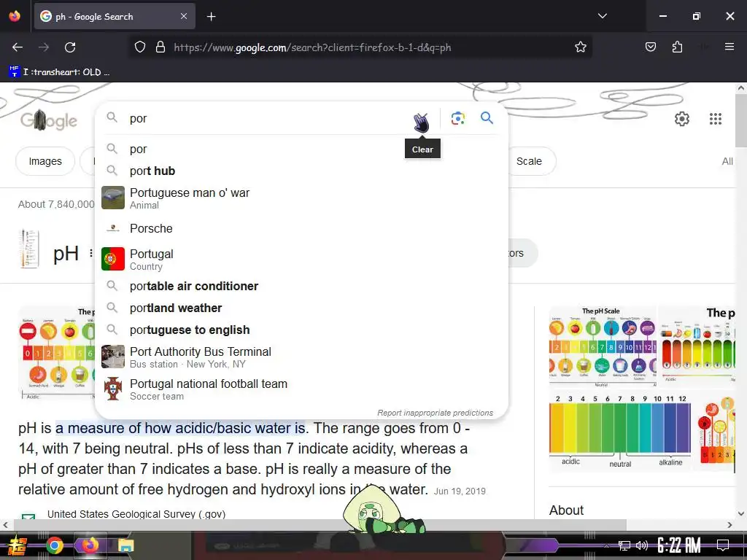Open Firefox application hamburger menu

(x=729, y=47)
